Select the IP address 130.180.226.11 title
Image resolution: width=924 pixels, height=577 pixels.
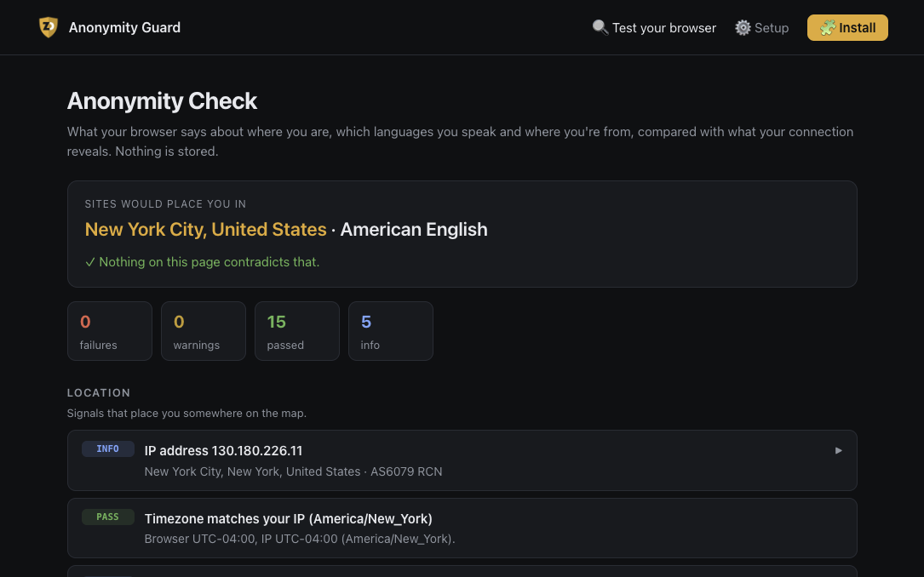[x=223, y=450]
